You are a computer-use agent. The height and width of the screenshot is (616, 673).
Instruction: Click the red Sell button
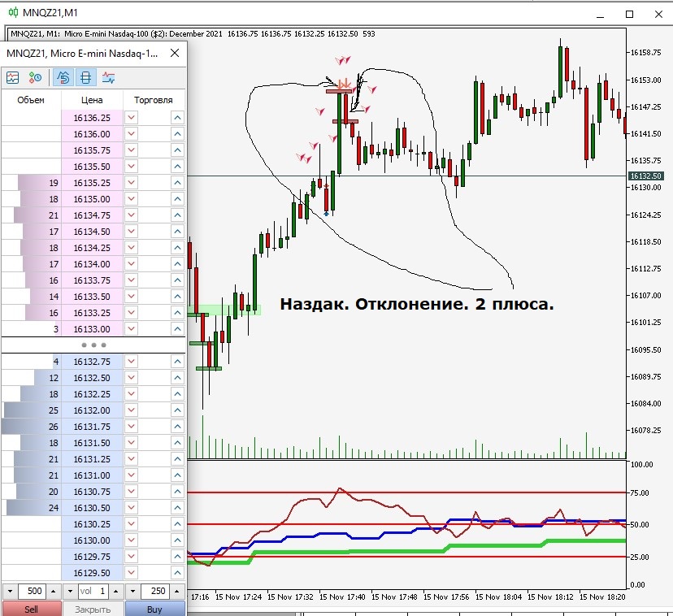point(32,609)
